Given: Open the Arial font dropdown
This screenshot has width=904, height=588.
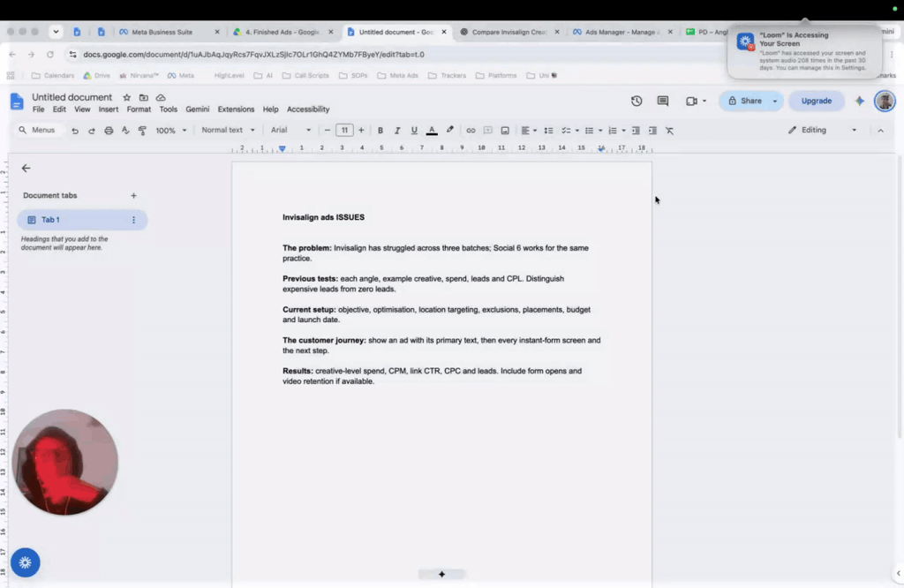Looking at the screenshot, I should [290, 131].
